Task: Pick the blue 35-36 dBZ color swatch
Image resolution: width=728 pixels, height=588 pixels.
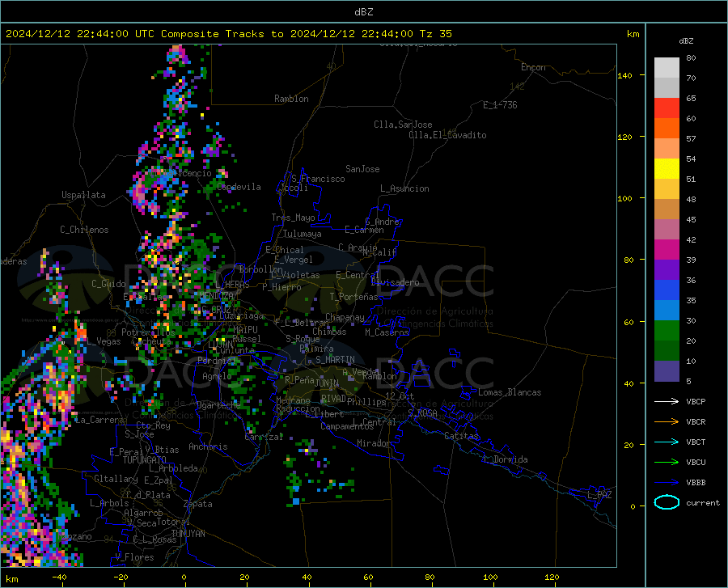Action: (667, 290)
